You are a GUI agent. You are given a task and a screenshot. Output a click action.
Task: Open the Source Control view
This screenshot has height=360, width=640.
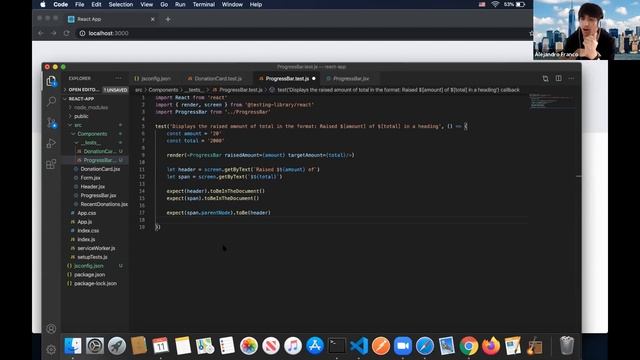pyautogui.click(x=51, y=122)
